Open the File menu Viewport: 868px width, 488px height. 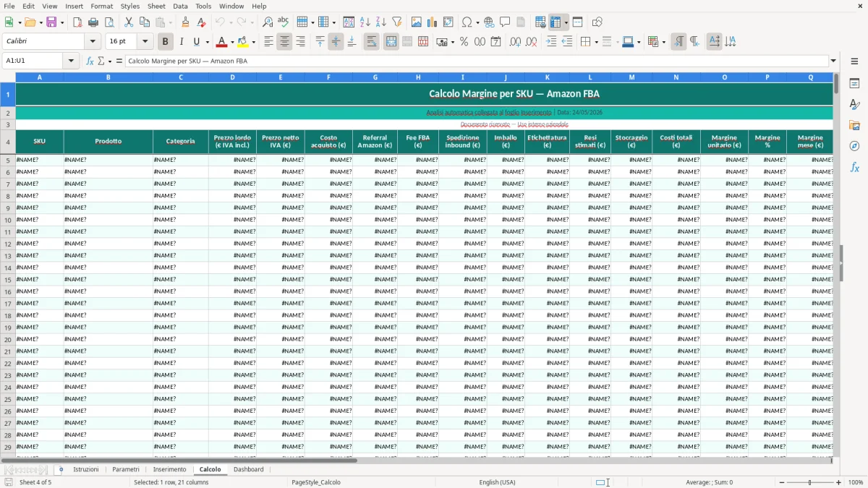tap(9, 6)
